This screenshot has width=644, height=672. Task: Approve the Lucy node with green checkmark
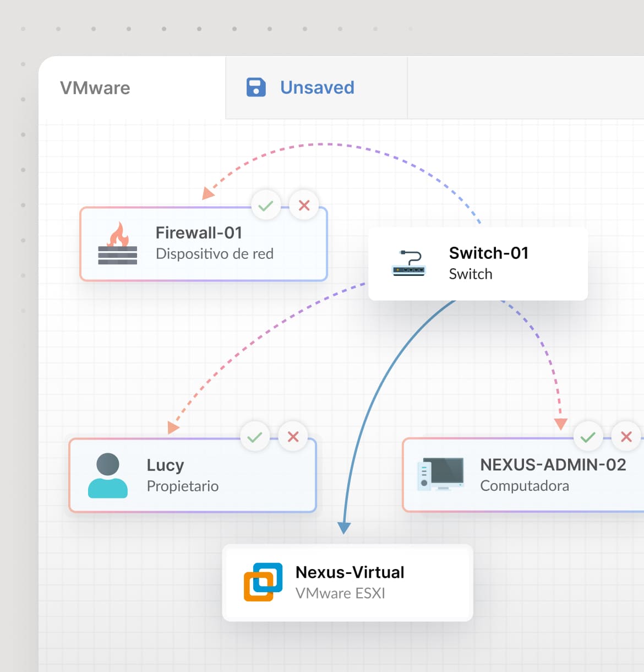[x=255, y=437]
